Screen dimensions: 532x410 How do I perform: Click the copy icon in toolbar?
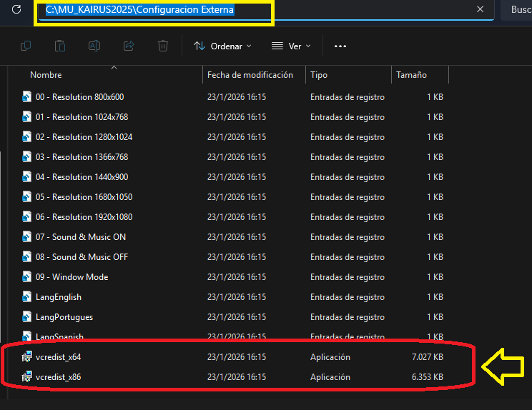(x=26, y=46)
